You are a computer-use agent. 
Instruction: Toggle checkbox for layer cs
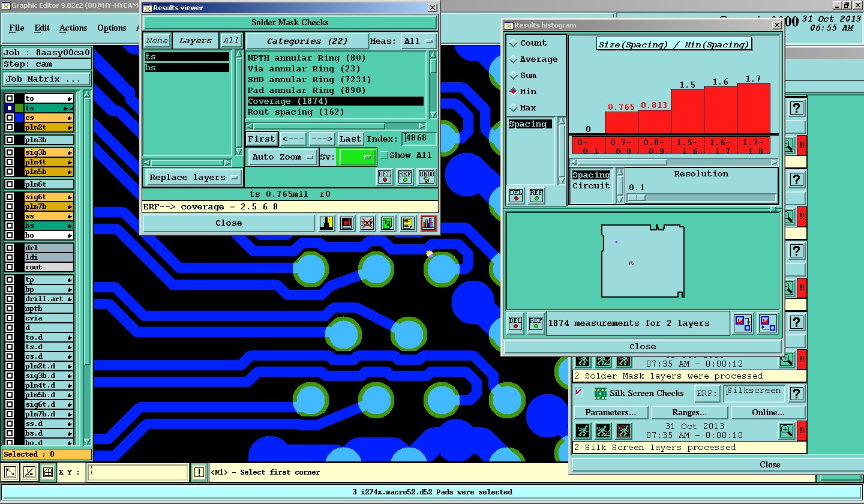click(10, 118)
